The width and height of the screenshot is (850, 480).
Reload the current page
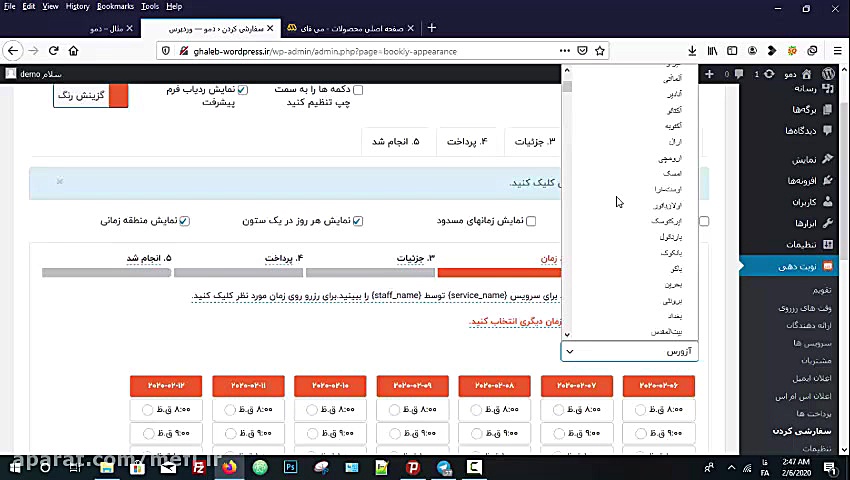click(x=53, y=51)
